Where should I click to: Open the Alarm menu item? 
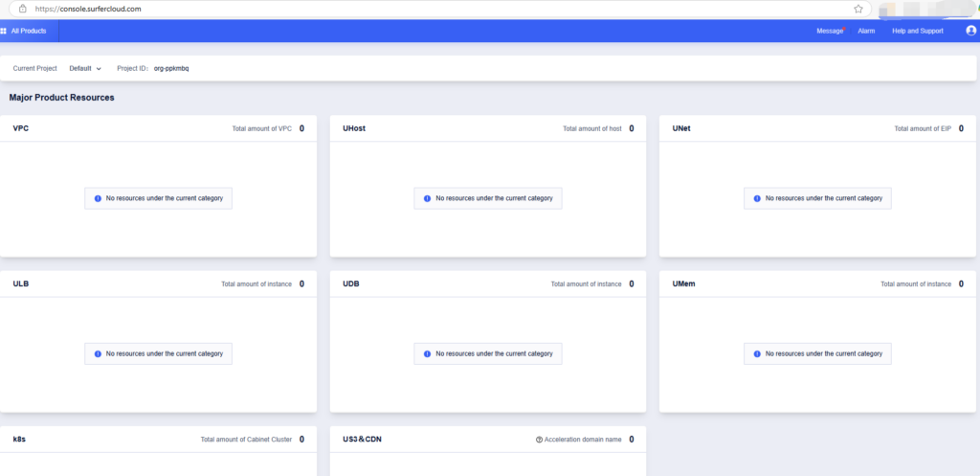click(866, 32)
